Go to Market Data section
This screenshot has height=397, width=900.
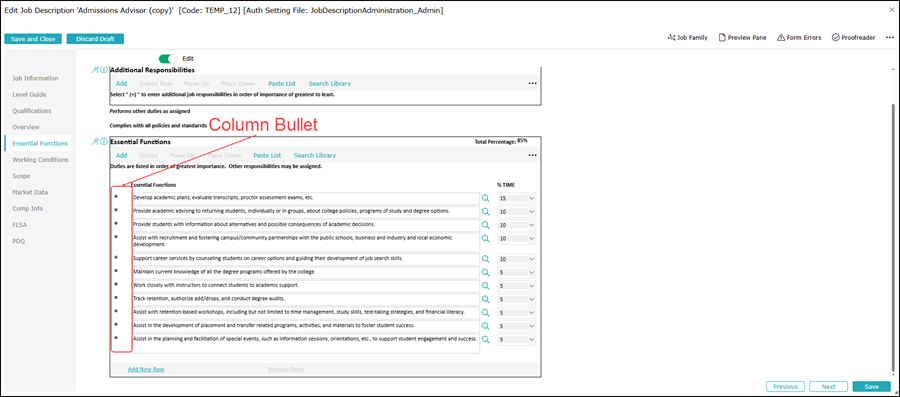[30, 192]
